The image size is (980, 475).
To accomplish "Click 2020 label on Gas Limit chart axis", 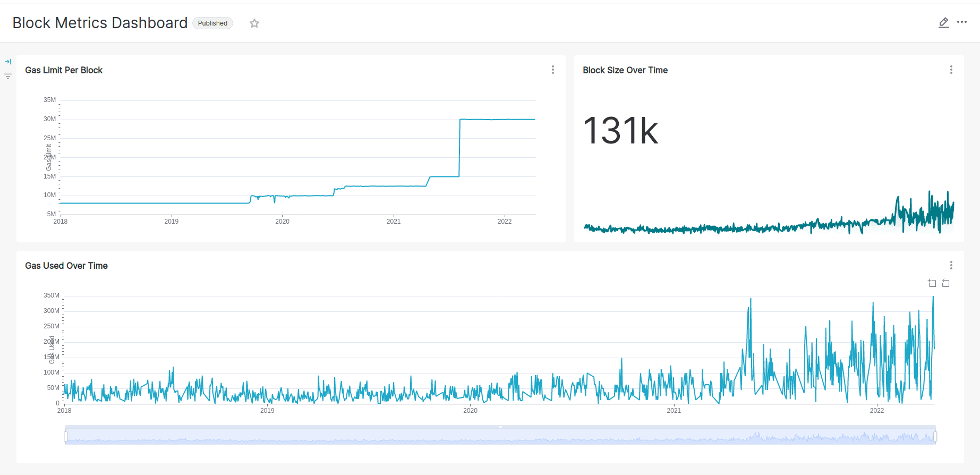I will point(282,222).
